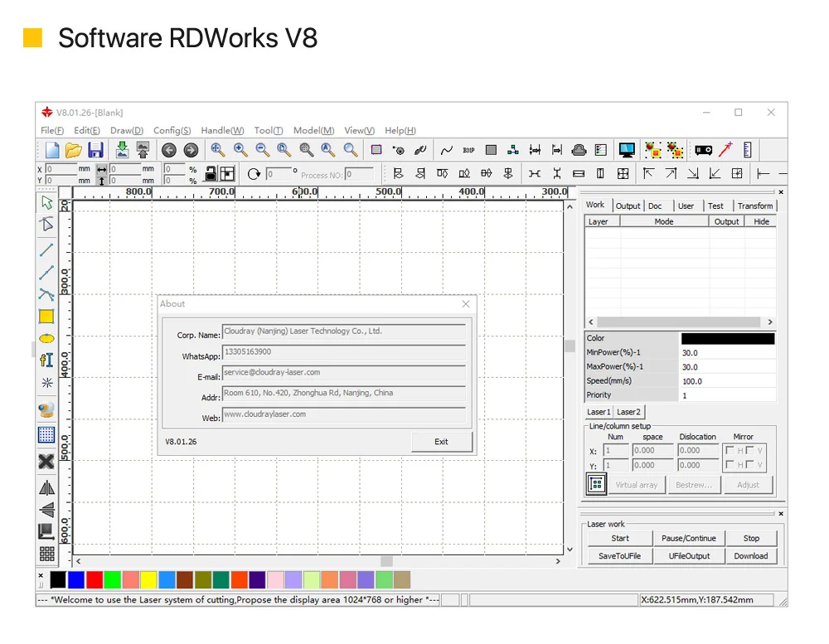Save file using the floppy disk icon
Viewport: 829px width, 644px height.
pyautogui.click(x=95, y=150)
